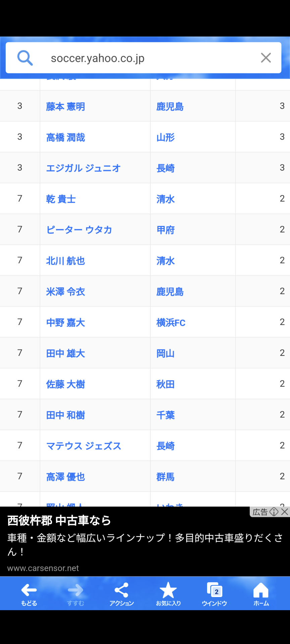Open team 山形 link
Viewport: 290px width, 644px height.
pos(165,137)
